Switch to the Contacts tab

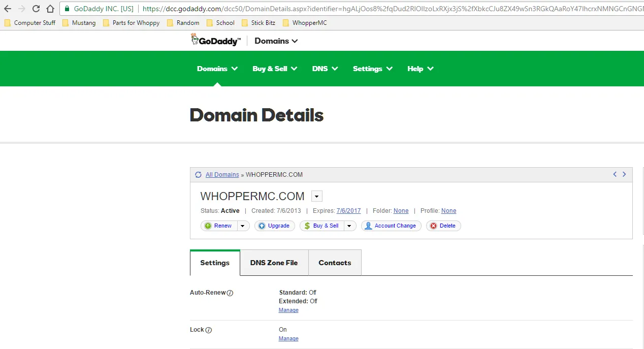pyautogui.click(x=335, y=263)
